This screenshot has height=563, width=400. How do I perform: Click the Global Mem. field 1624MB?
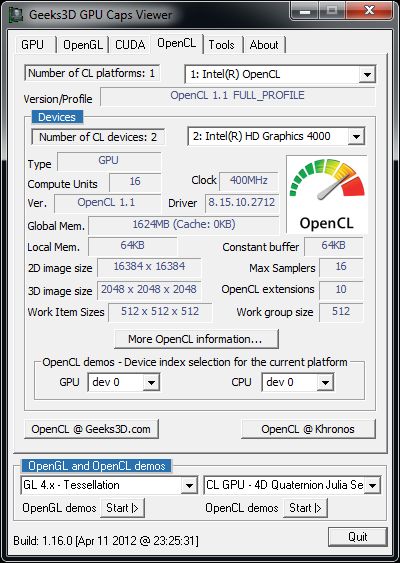point(183,225)
